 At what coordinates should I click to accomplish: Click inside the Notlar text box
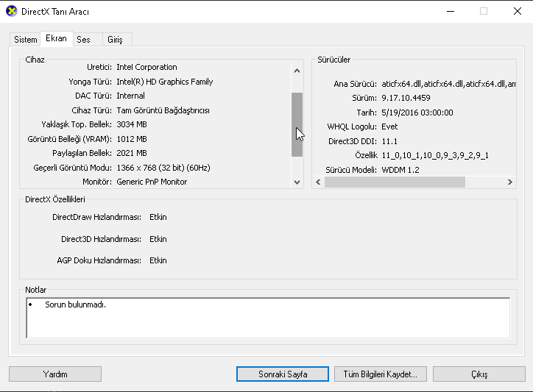click(268, 318)
